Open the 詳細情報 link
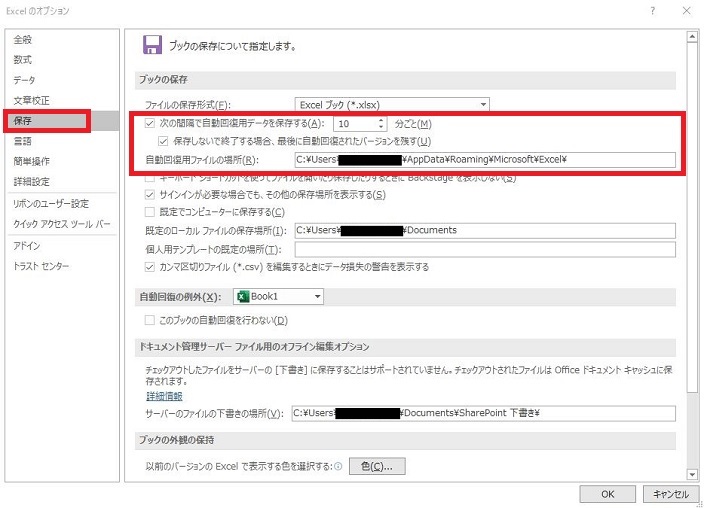The width and height of the screenshot is (704, 508). (164, 396)
